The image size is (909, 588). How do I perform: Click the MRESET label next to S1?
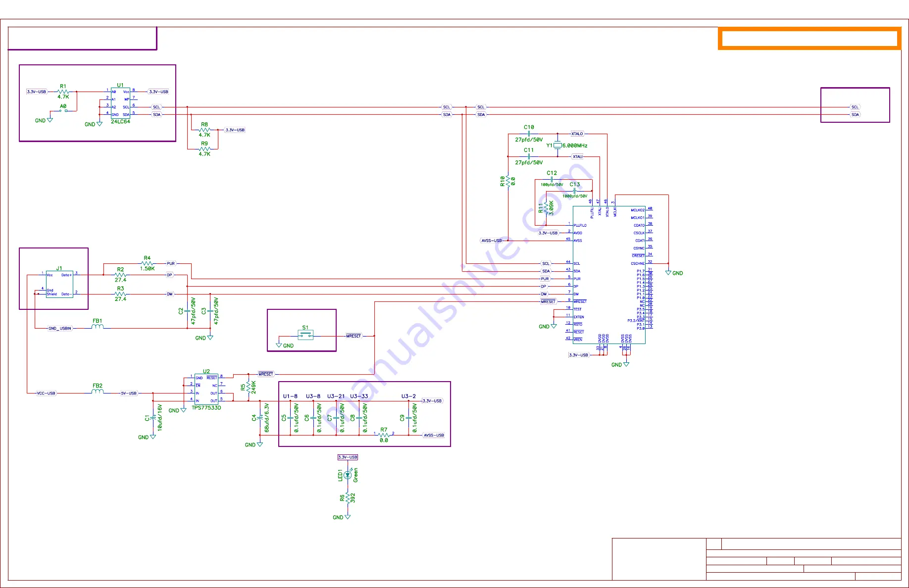click(353, 336)
